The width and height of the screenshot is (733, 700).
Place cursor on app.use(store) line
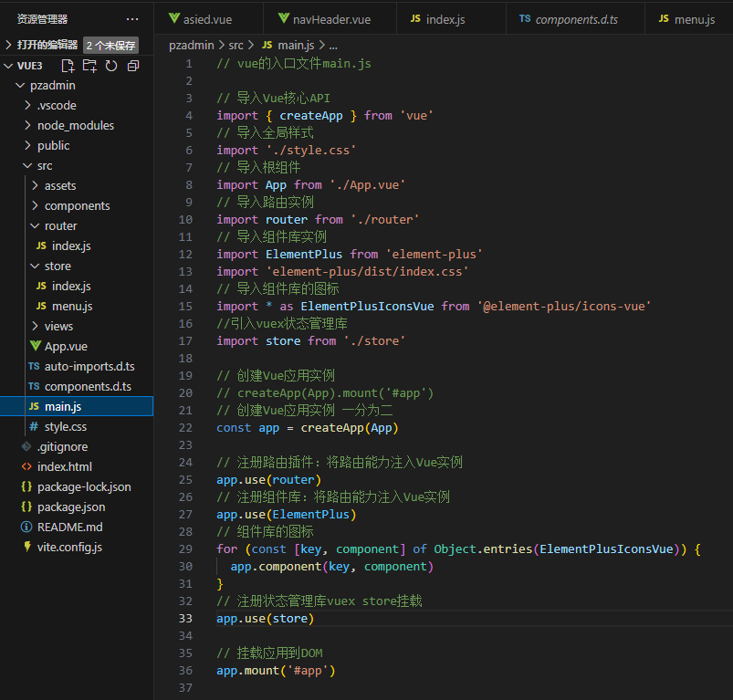tap(265, 618)
